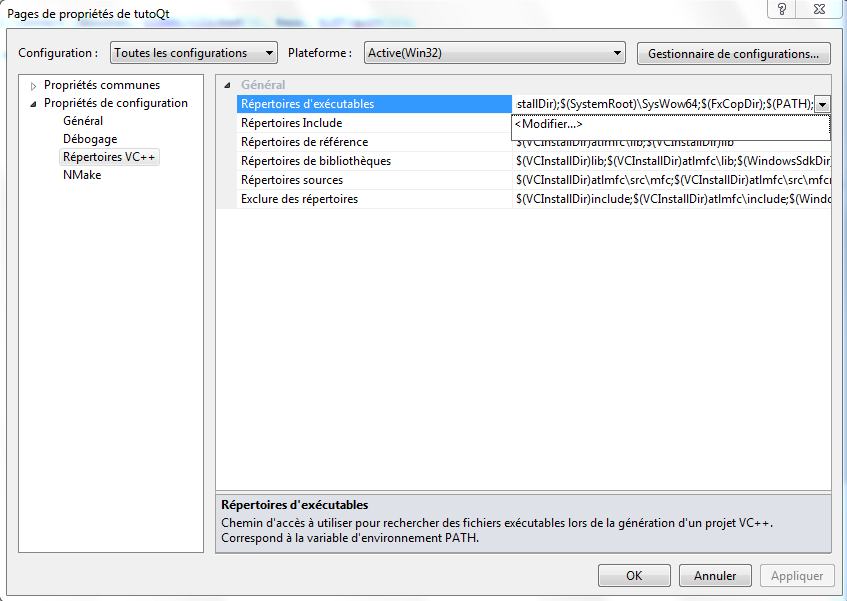Click the executables directories value field
This screenshot has width=847, height=601.
click(663, 104)
